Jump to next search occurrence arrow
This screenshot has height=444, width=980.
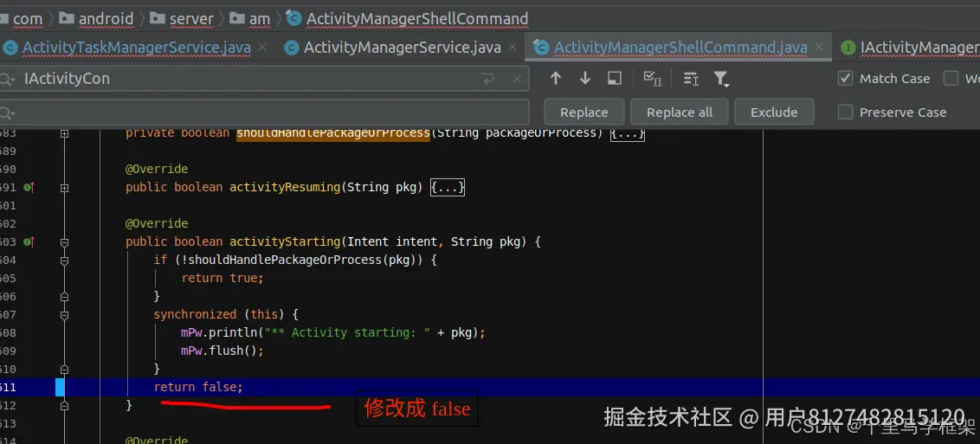point(585,78)
